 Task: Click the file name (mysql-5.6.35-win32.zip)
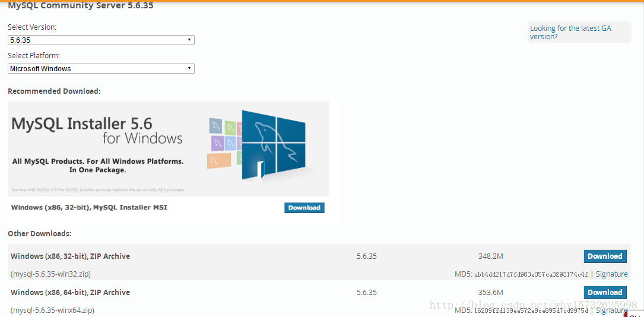tap(50, 274)
